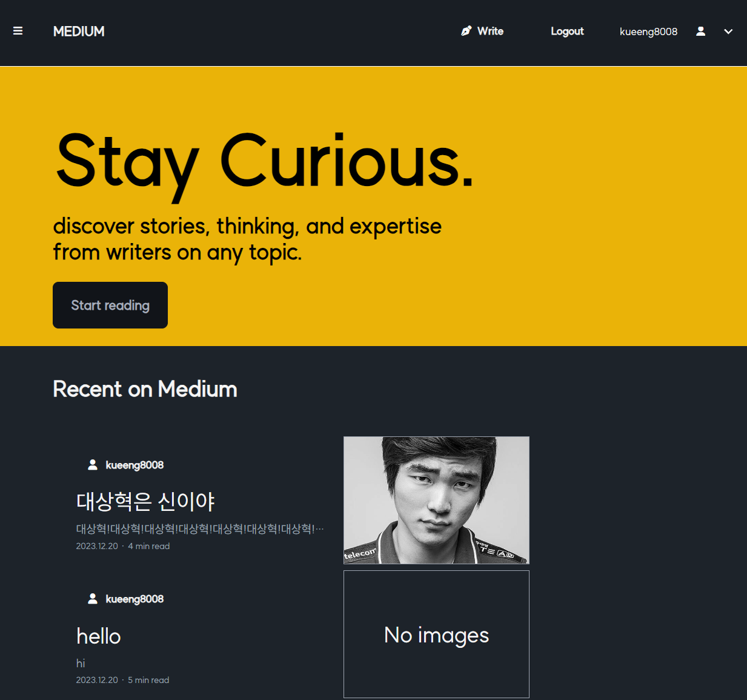
Task: Click the user profile icon in header
Action: pyautogui.click(x=700, y=31)
